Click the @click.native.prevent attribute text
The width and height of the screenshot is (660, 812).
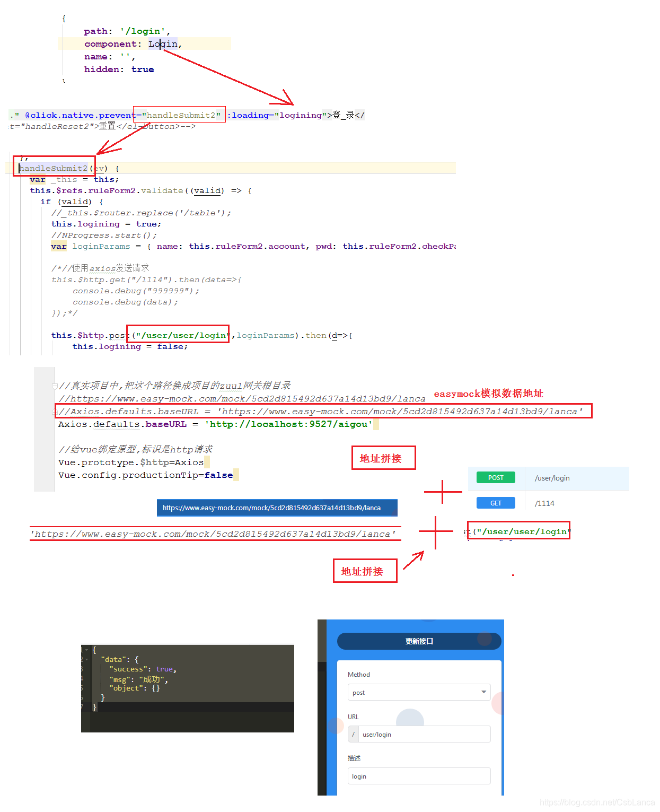tap(80, 115)
